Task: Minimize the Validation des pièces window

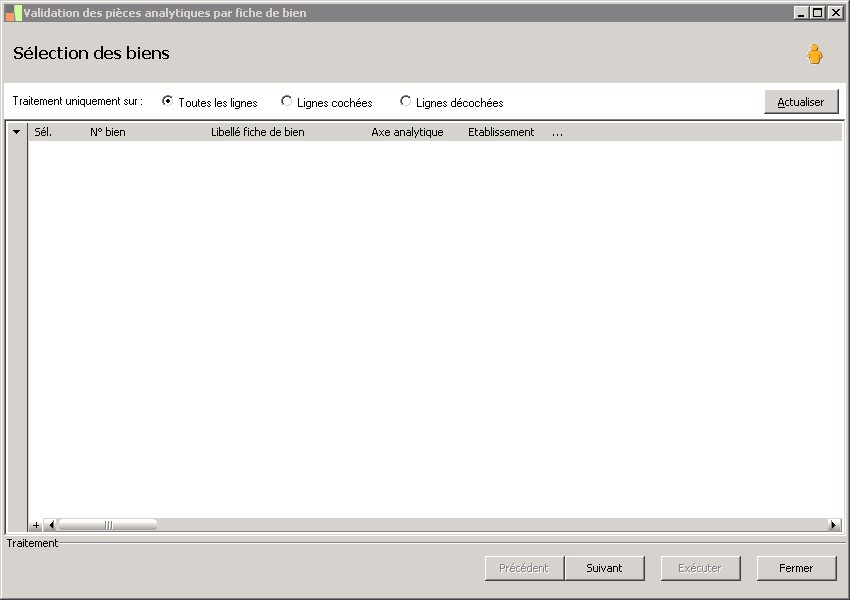Action: pos(802,13)
